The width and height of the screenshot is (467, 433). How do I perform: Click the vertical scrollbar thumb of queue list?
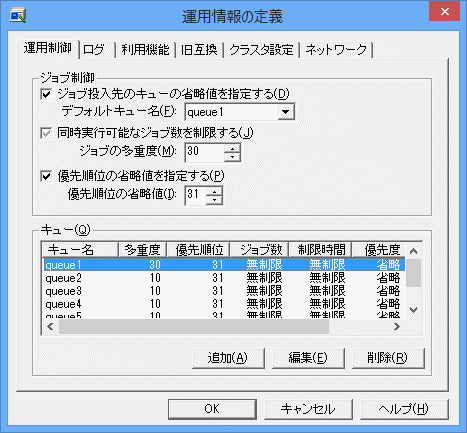pyautogui.click(x=414, y=273)
